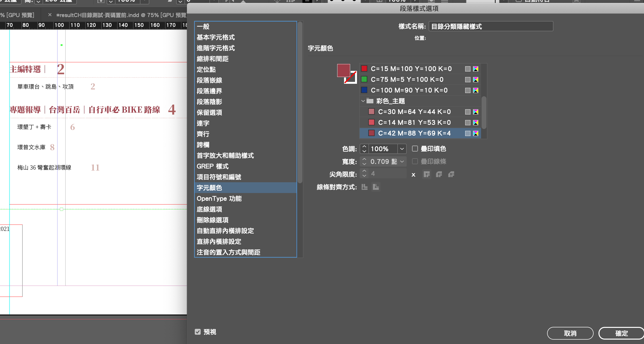Collapse the 彩色_主題 color group
This screenshot has width=644, height=344.
[x=363, y=101]
